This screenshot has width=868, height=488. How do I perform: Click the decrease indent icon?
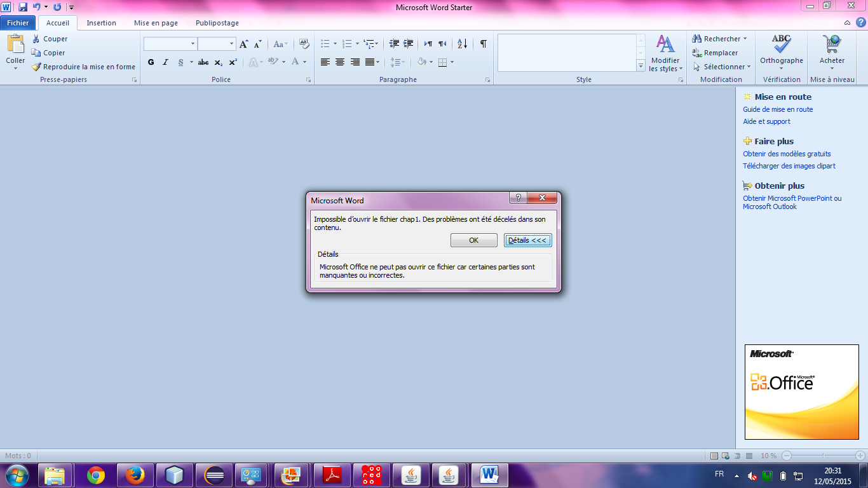[394, 44]
